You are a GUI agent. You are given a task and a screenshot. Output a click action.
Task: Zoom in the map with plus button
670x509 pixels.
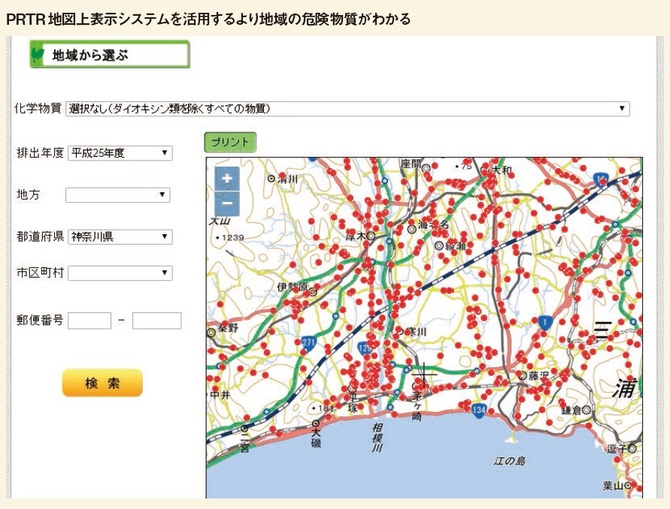click(x=227, y=179)
